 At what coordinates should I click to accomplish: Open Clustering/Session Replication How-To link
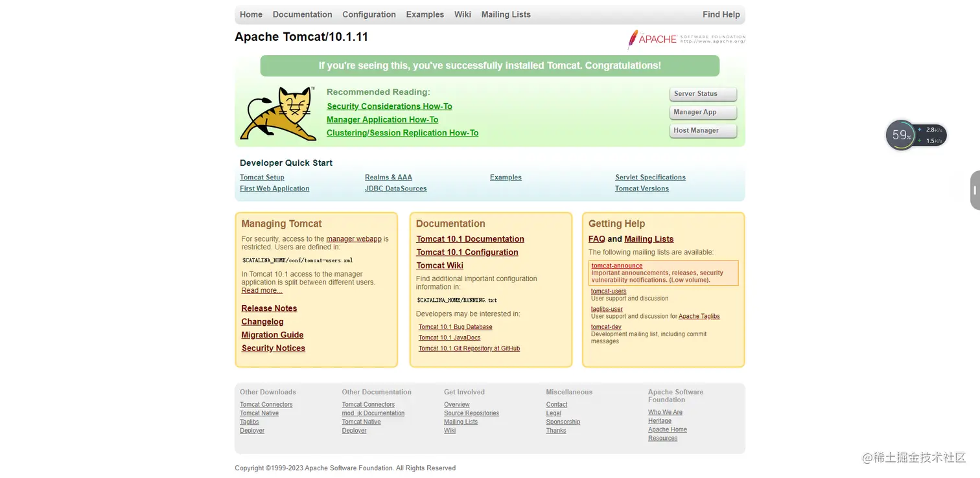coord(402,133)
